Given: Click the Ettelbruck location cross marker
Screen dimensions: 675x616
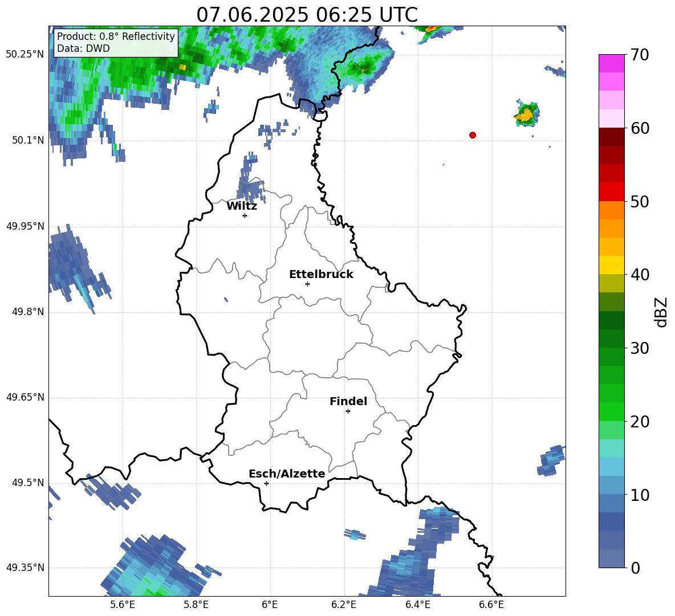Looking at the screenshot, I should (x=307, y=284).
